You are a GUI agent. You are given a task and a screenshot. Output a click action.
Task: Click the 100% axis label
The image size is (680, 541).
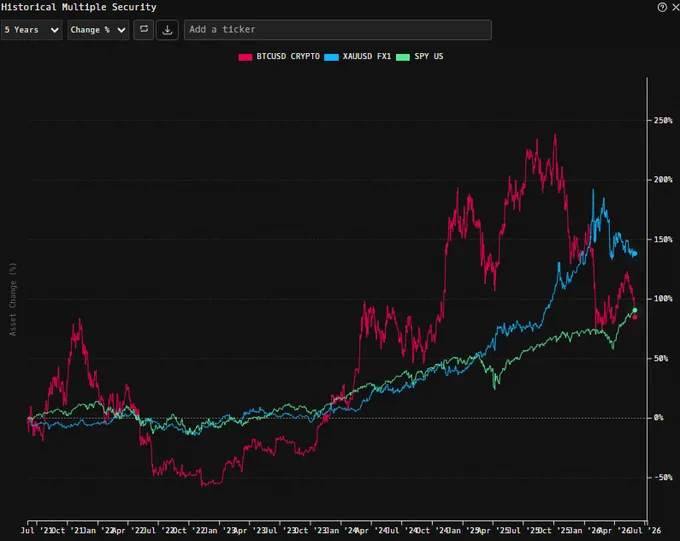coord(663,298)
